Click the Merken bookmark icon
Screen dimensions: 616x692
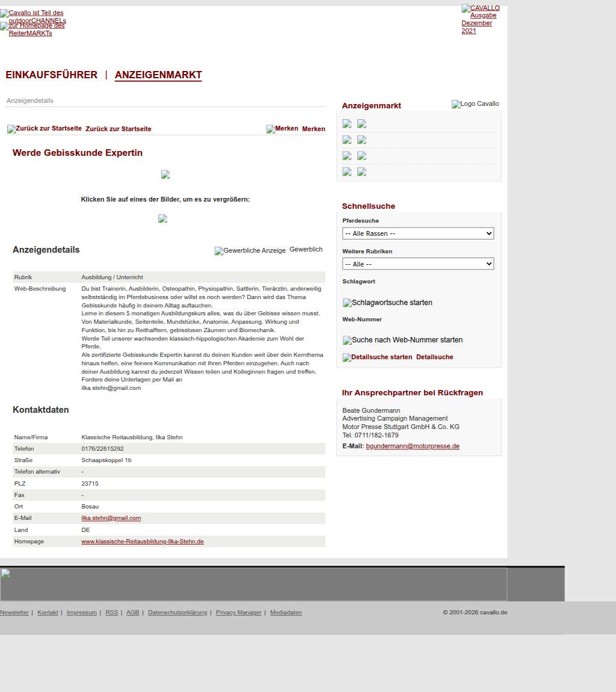[x=282, y=129]
